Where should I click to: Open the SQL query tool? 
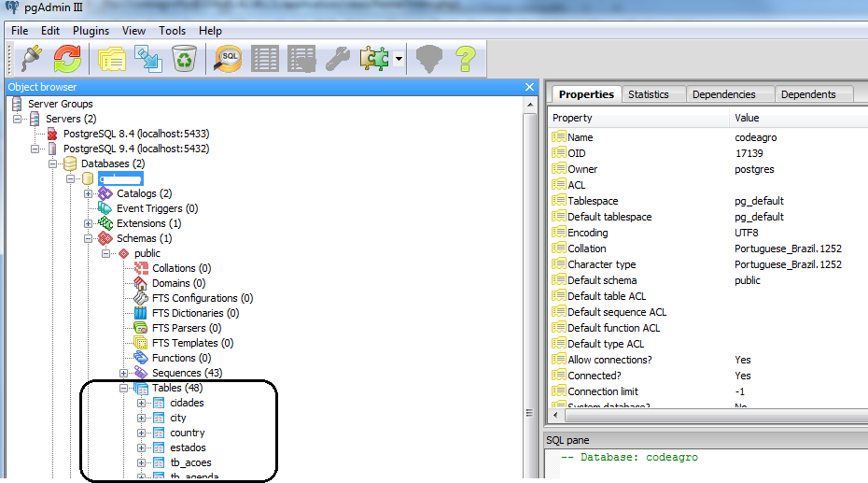[x=228, y=59]
